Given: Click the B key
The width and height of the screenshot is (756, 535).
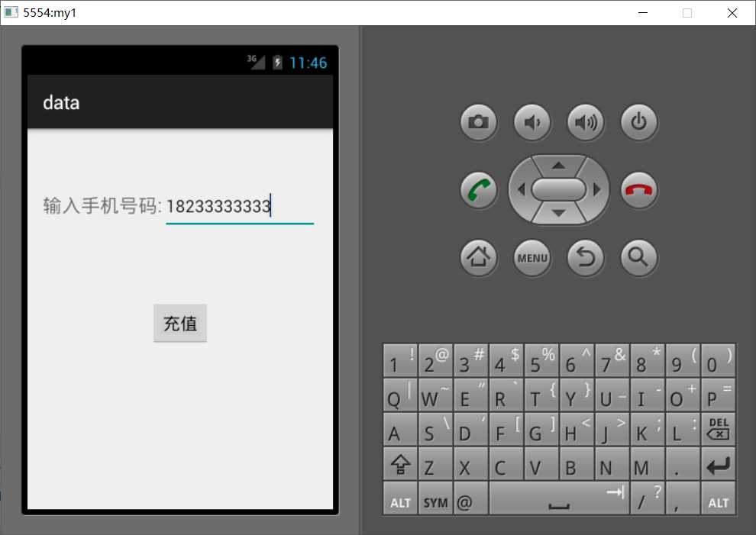Looking at the screenshot, I should (x=577, y=464).
